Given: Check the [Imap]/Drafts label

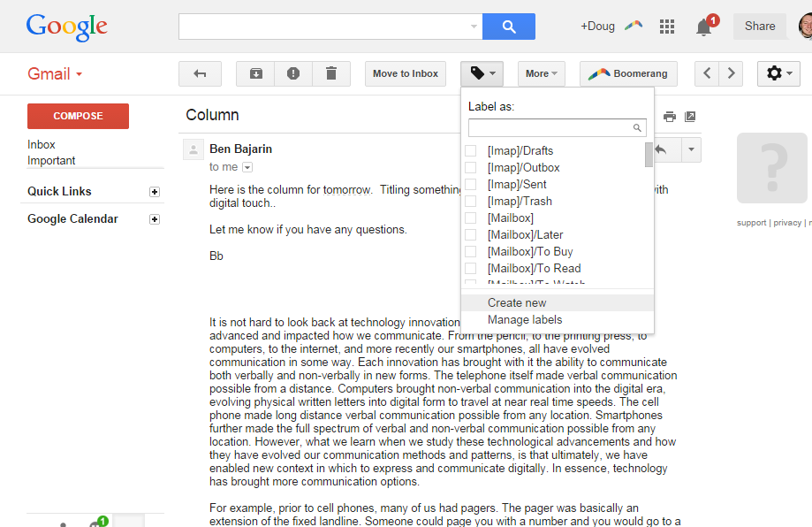Looking at the screenshot, I should point(471,151).
